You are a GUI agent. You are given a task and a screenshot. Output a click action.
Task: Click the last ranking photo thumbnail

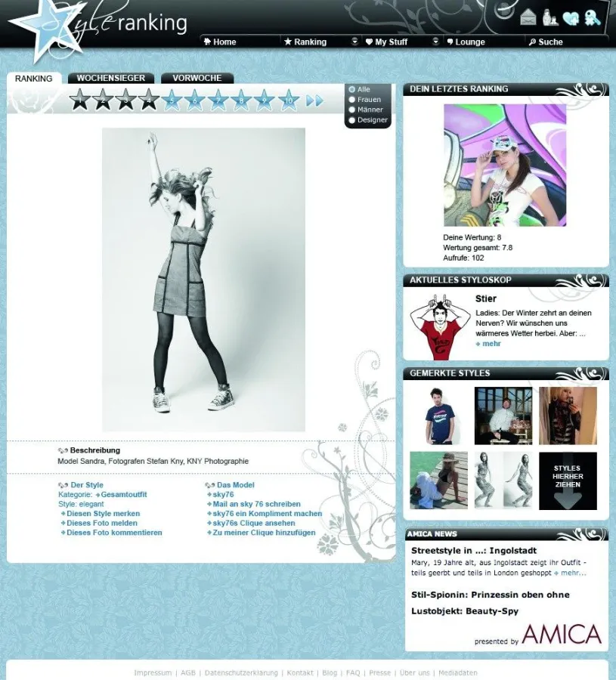[x=505, y=166]
